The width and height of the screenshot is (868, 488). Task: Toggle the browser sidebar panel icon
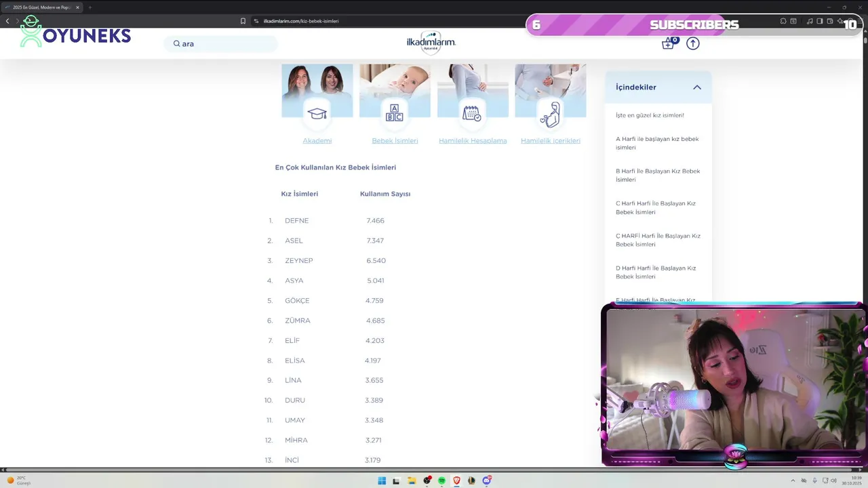[819, 21]
